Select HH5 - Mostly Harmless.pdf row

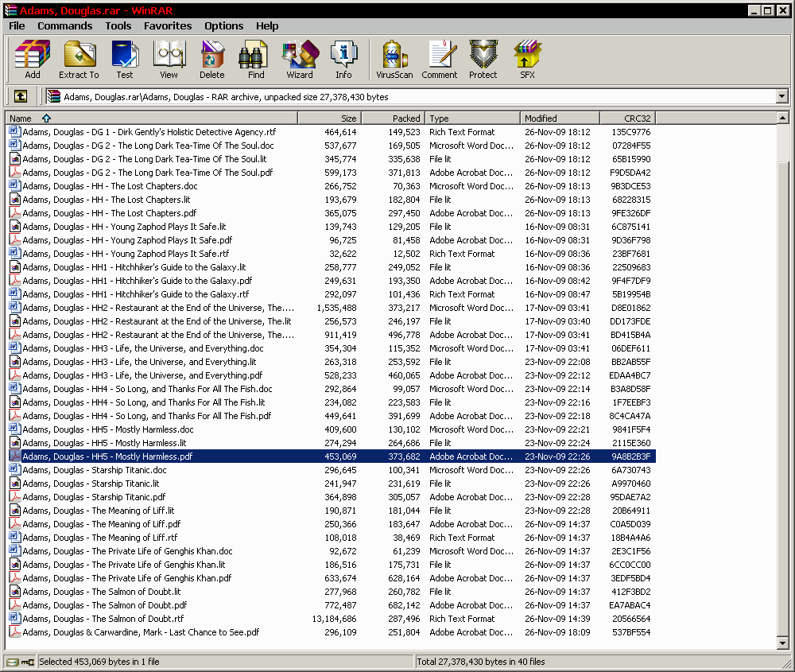pos(332,456)
